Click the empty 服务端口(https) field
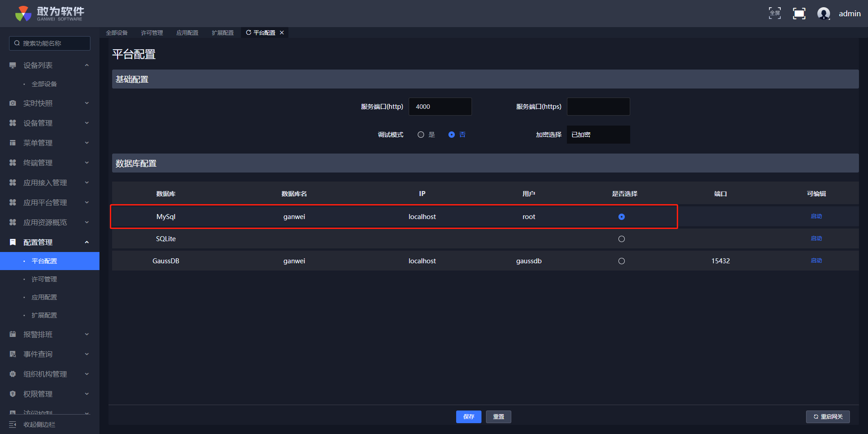Image resolution: width=868 pixels, height=434 pixels. pyautogui.click(x=599, y=107)
